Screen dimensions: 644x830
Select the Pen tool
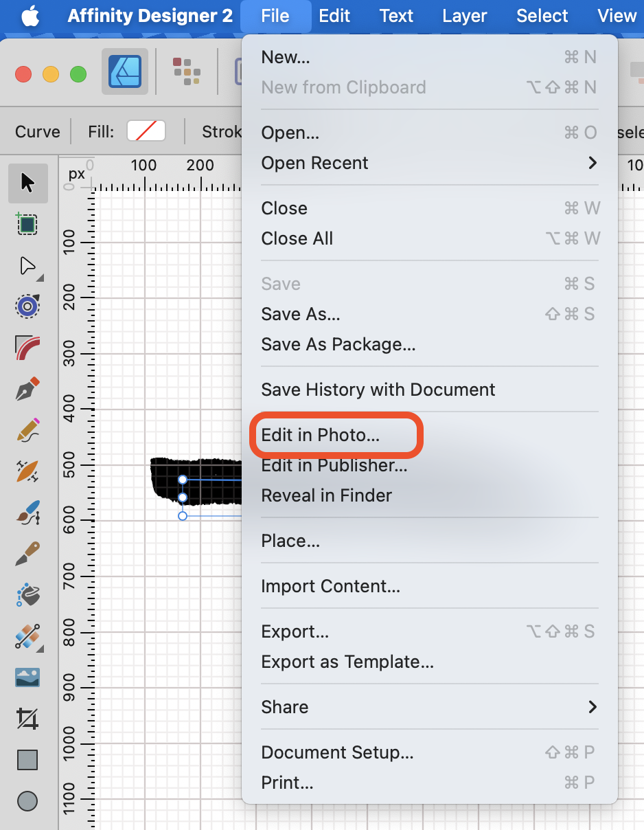[27, 390]
